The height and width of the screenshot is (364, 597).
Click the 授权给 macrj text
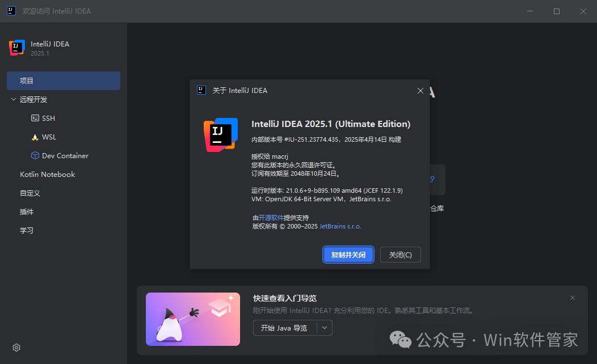click(270, 156)
